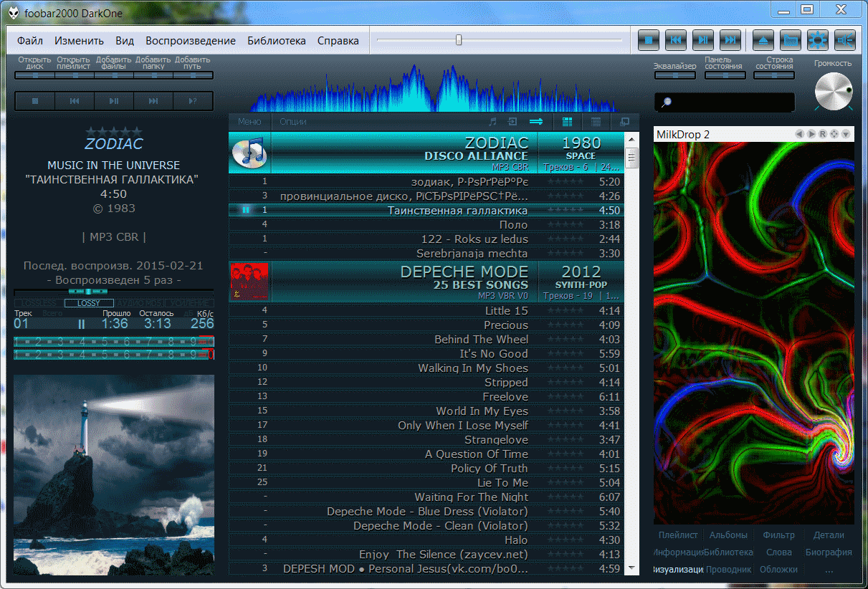Open the MilkDrop 2 dropdown arrow menu
This screenshot has height=589, width=868.
pyautogui.click(x=846, y=134)
